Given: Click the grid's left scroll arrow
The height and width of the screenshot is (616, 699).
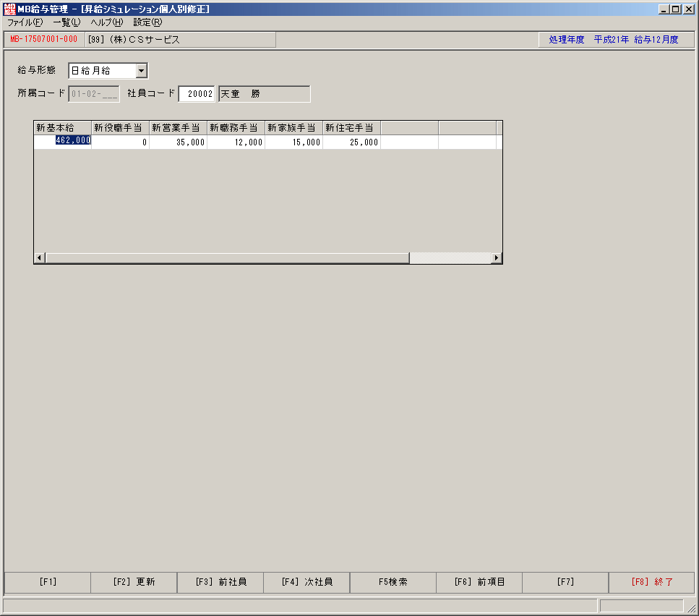Looking at the screenshot, I should pyautogui.click(x=40, y=257).
